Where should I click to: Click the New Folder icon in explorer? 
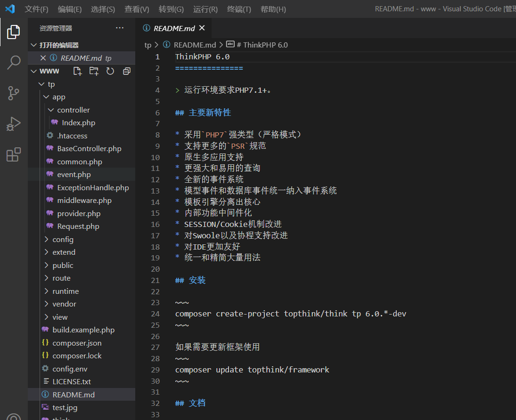tap(94, 71)
